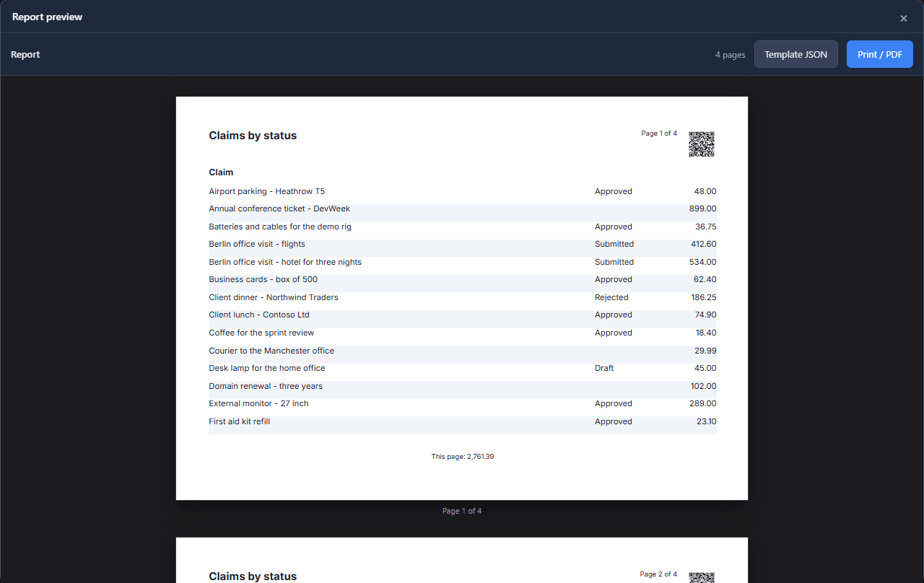Image resolution: width=924 pixels, height=583 pixels.
Task: Open the Template JSON view
Action: pos(796,54)
